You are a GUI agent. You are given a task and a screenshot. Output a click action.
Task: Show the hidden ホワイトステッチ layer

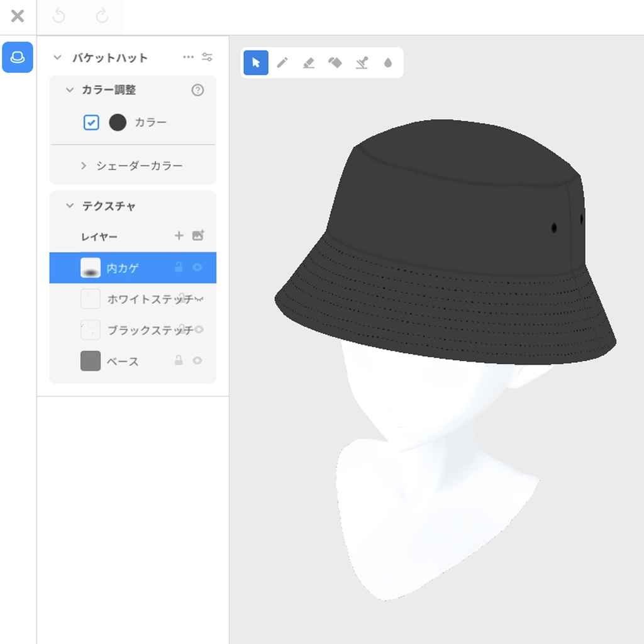pos(199,299)
